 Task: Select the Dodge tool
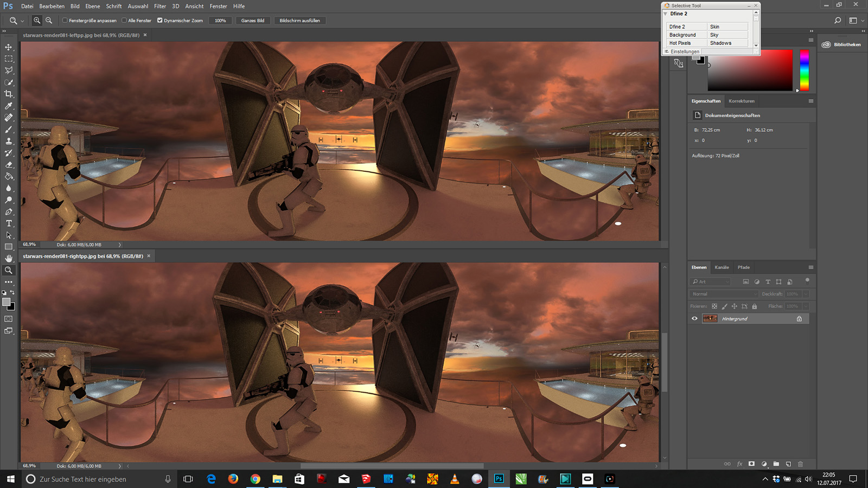(9, 200)
